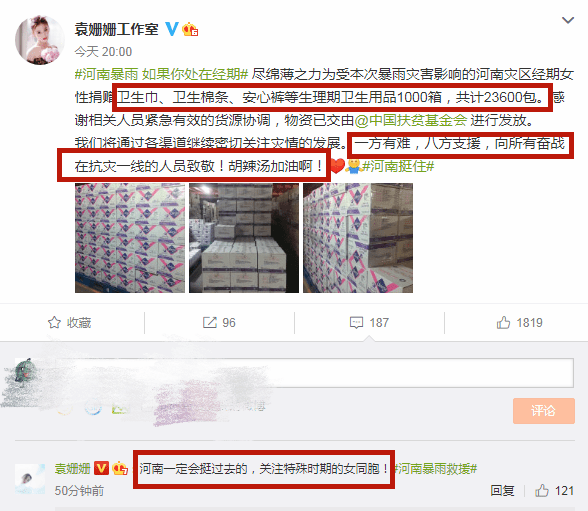Open the #河南暴雨 如果你处在经期# hashtag
Screen dimensions: 588x511
coord(162,74)
